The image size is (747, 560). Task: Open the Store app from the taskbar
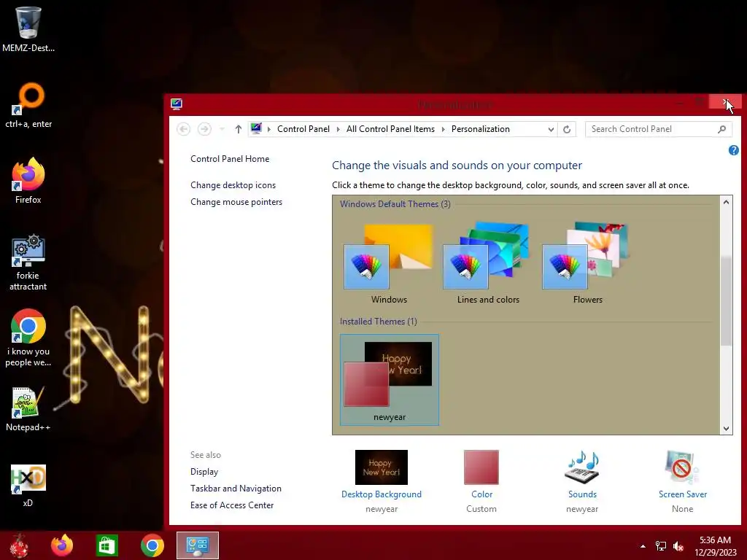point(107,545)
